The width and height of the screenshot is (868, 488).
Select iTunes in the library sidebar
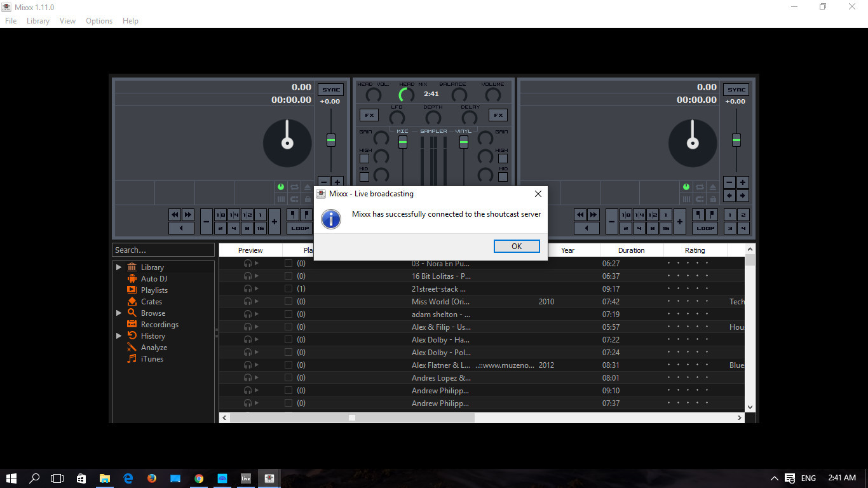[x=151, y=358]
